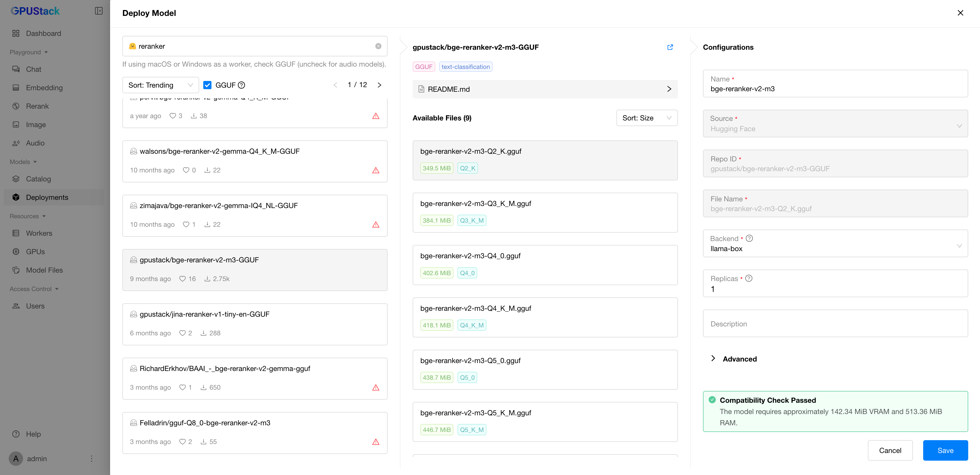The image size is (980, 475).
Task: Open the Sort: Trending dropdown
Action: (x=160, y=85)
